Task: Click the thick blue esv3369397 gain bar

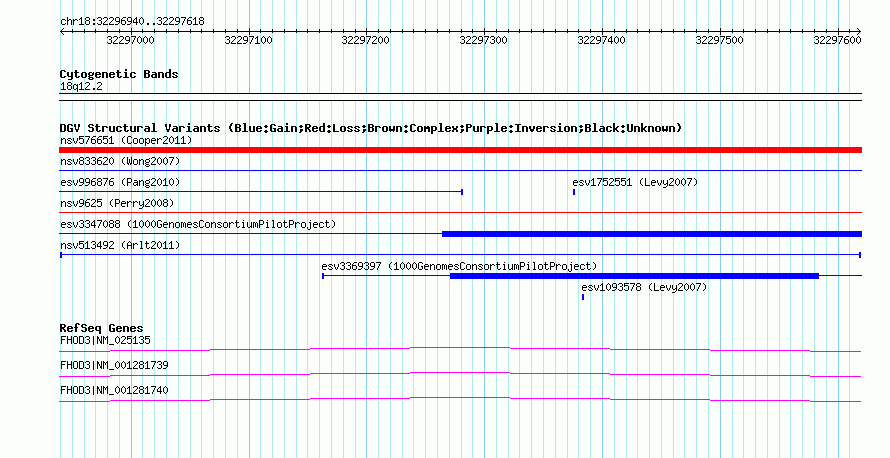Action: pyautogui.click(x=635, y=276)
